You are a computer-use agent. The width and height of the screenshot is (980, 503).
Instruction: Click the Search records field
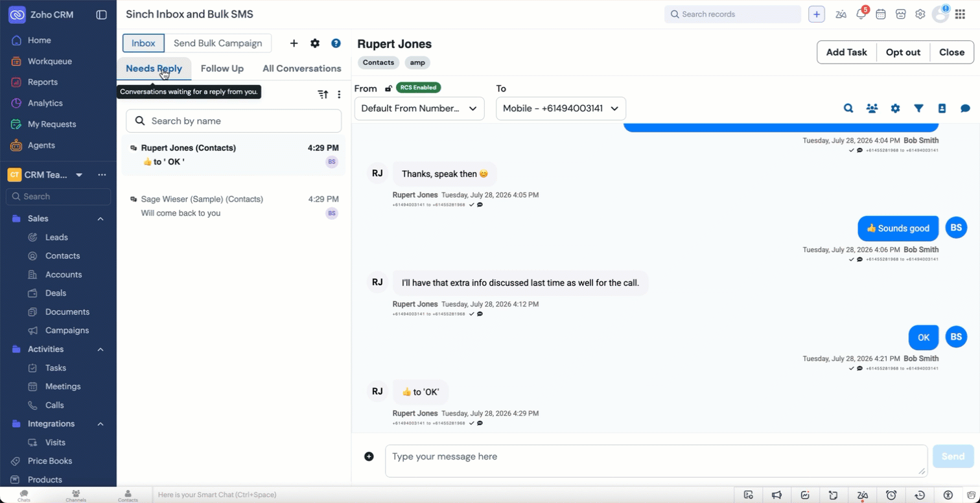coord(732,14)
